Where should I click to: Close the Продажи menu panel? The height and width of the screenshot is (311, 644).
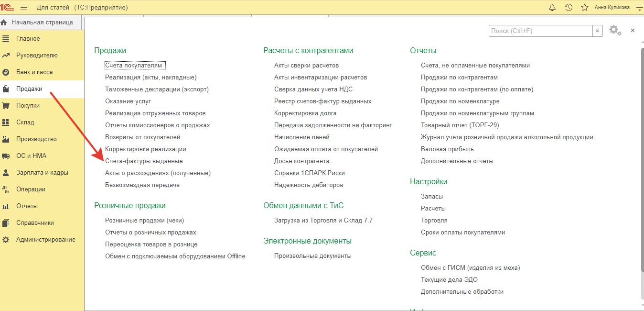pos(633,30)
